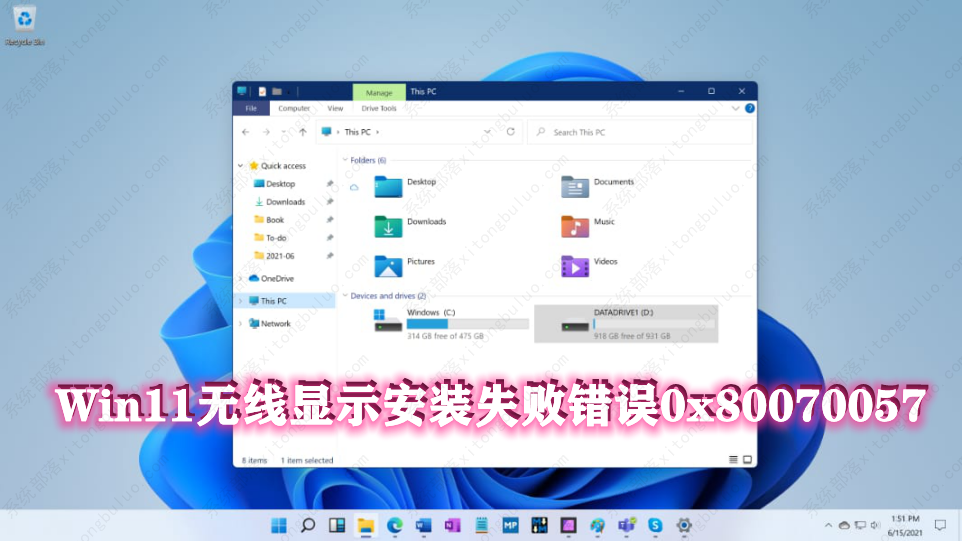Open the View ribbon tab
Image resolution: width=962 pixels, height=541 pixels.
[335, 108]
